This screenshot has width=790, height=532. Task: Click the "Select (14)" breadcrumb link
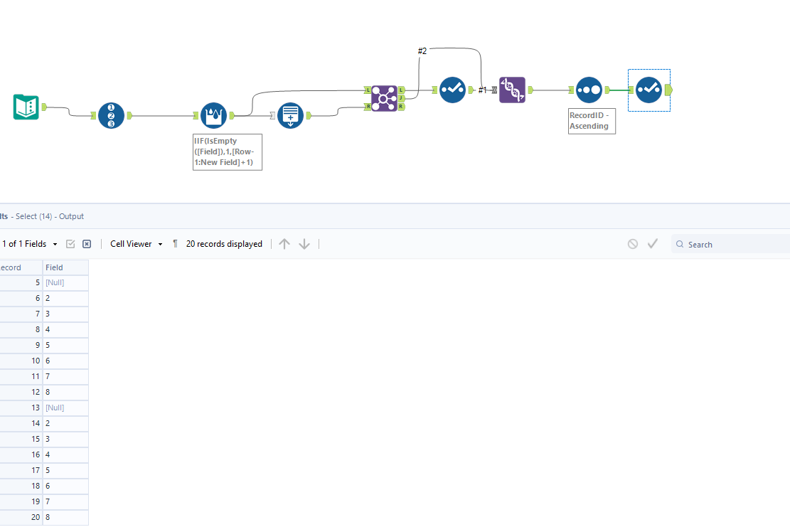(x=36, y=216)
